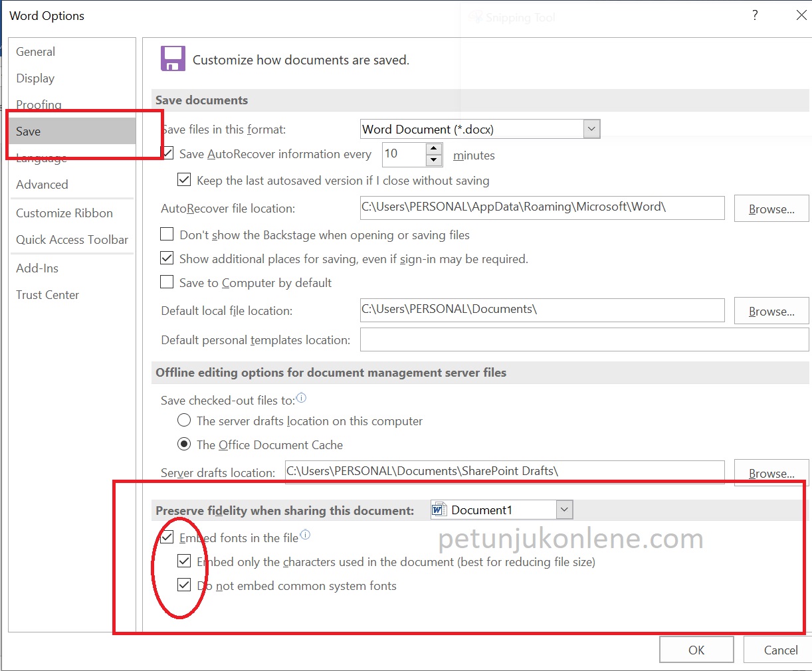The height and width of the screenshot is (671, 812).
Task: Decrease AutoRecover minutes with down arrow
Action: point(434,160)
